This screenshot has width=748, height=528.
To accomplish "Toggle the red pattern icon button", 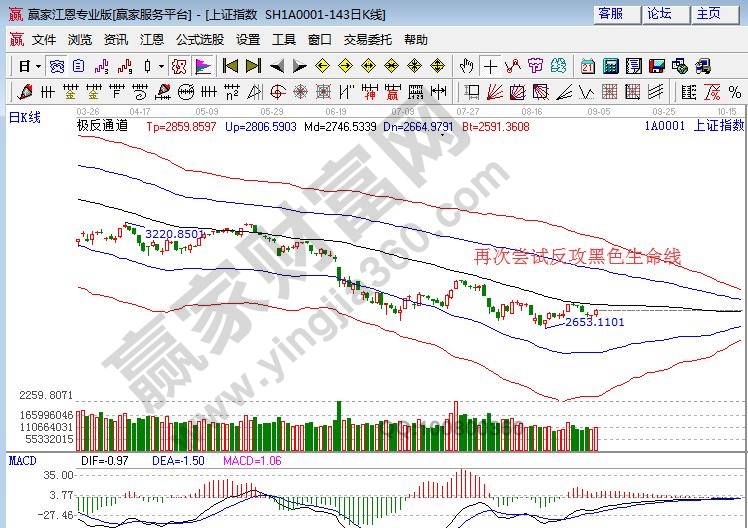I will coord(178,66).
